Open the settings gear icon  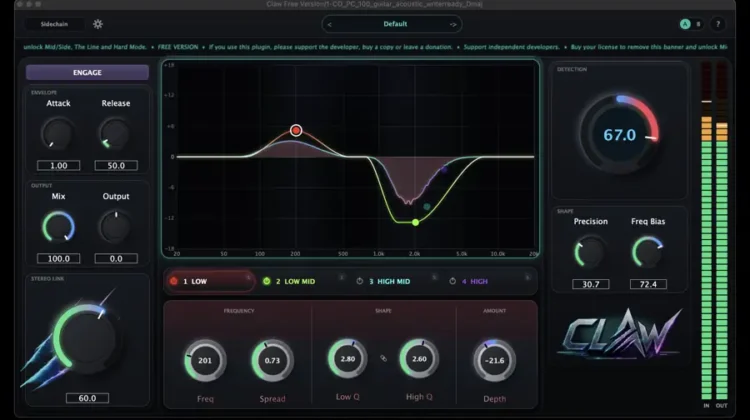(98, 24)
